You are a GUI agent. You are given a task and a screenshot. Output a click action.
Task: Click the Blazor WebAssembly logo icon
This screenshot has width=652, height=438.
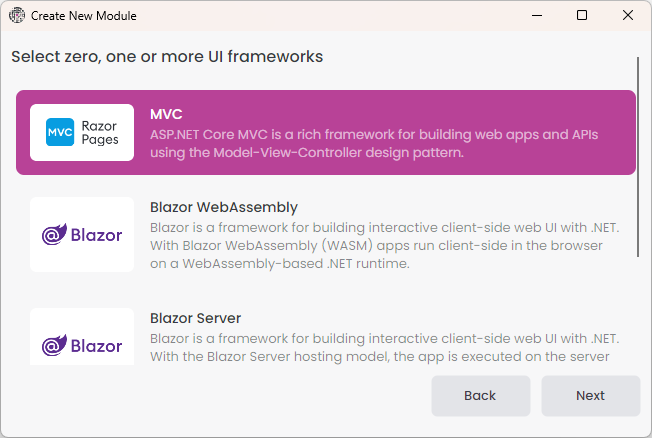(82, 235)
